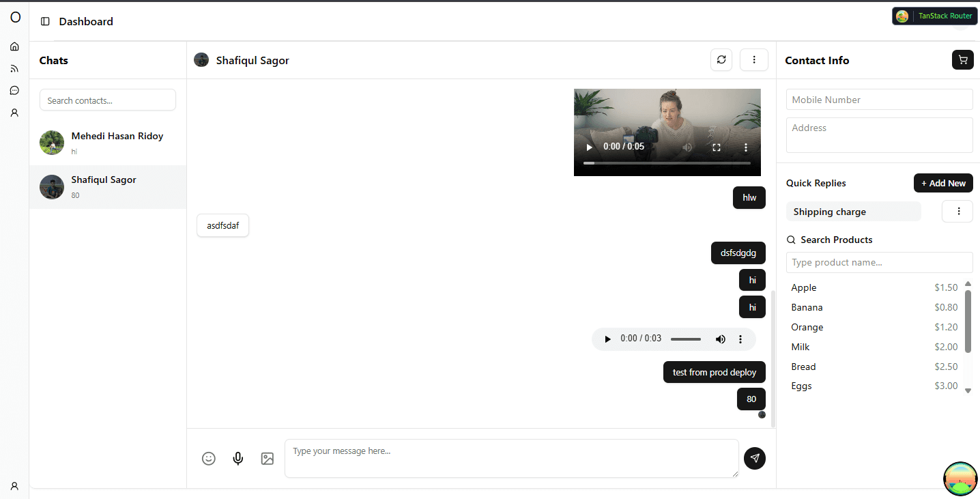
Task: Click the Search contacts field
Action: coord(108,100)
